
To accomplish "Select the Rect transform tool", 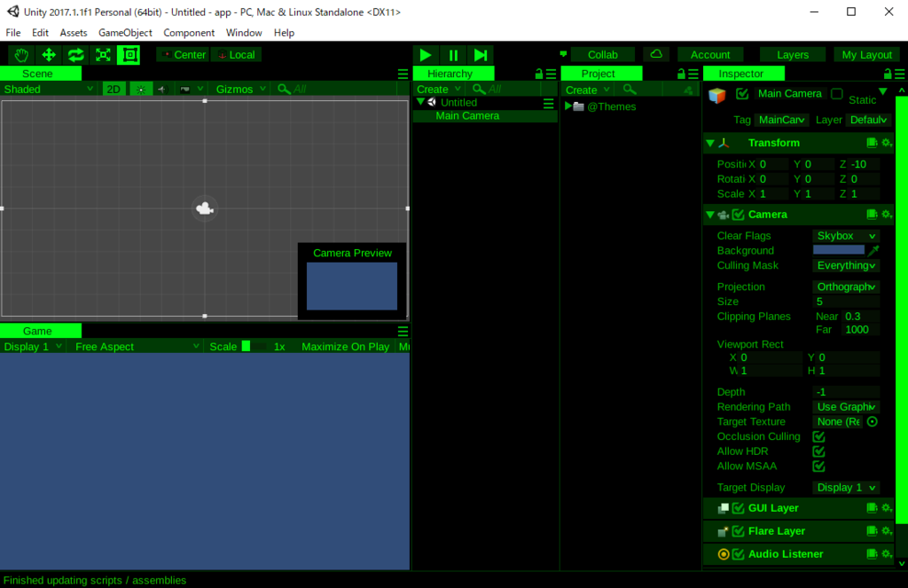I will point(129,54).
